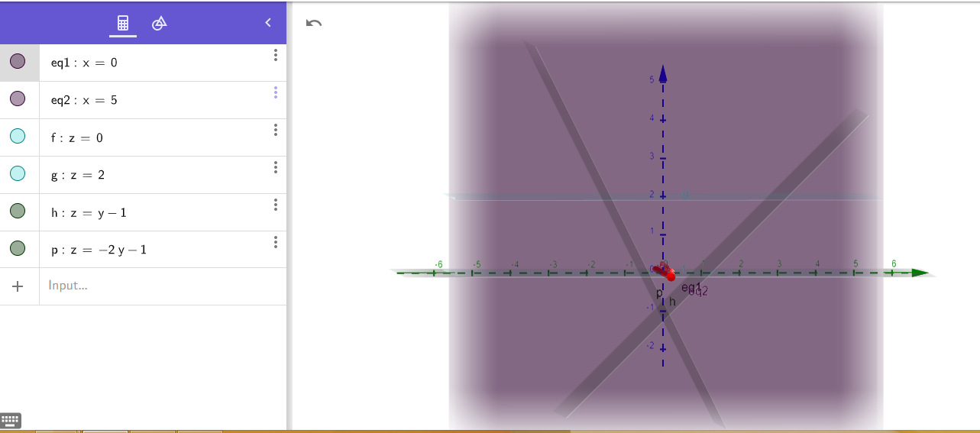This screenshot has height=433, width=980.
Task: Click the undo arrow icon
Action: pos(314,23)
